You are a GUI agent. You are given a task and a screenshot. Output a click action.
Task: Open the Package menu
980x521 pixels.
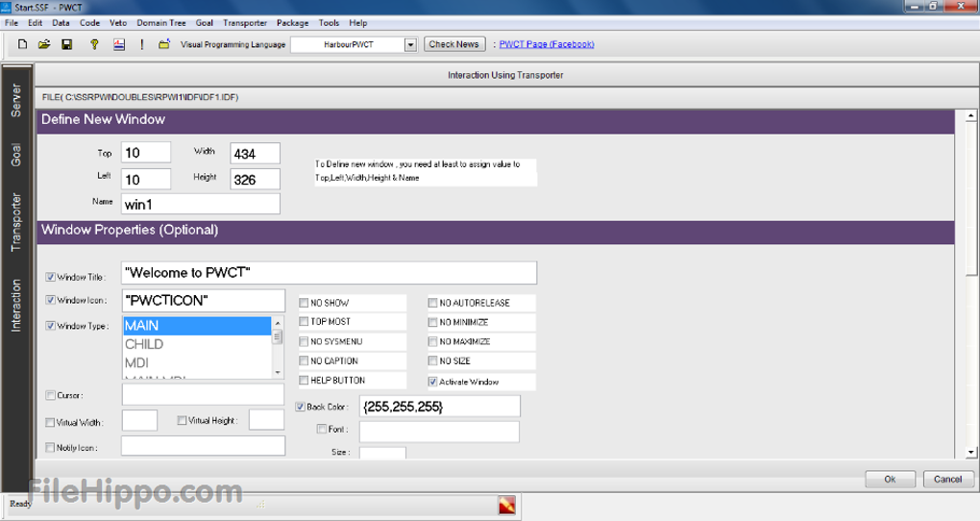(x=292, y=23)
